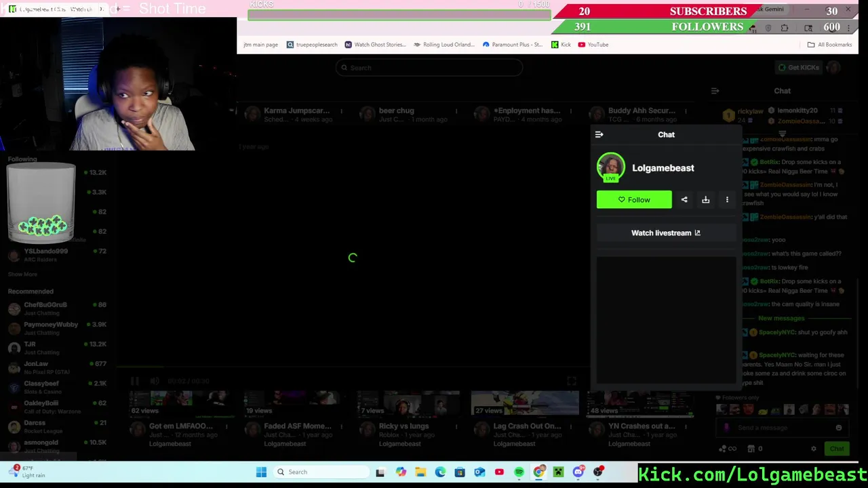Click the green Chat send button
The height and width of the screenshot is (488, 868).
tap(837, 449)
